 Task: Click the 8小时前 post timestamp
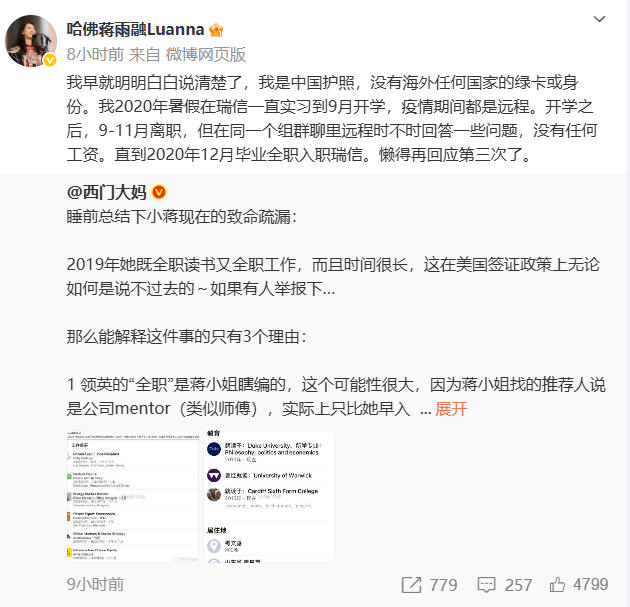coord(95,54)
